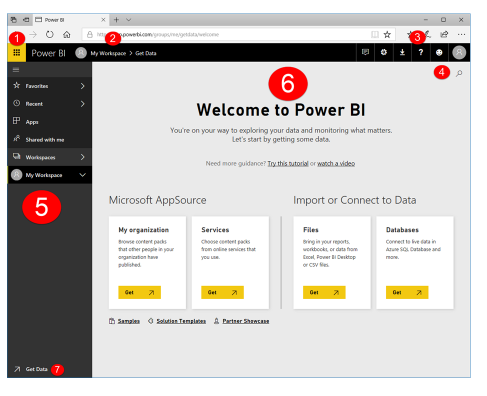487x396 pixels.
Task: Click Get under Services
Action: [222, 292]
